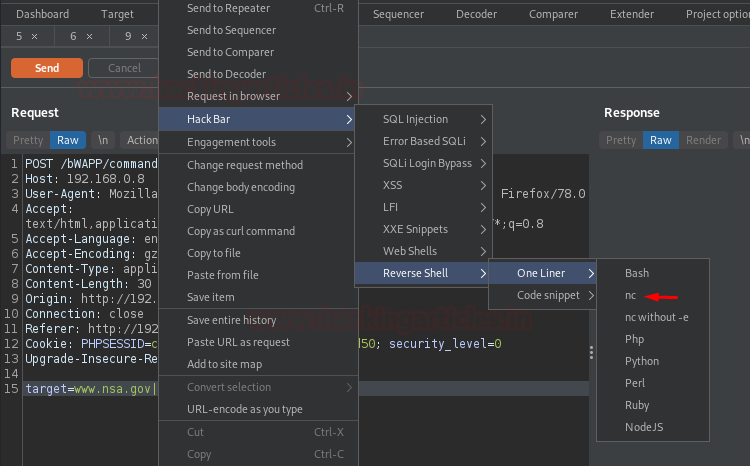Screen dimensions: 750x466
Task: Select repeater tab 9
Action: (x=128, y=36)
